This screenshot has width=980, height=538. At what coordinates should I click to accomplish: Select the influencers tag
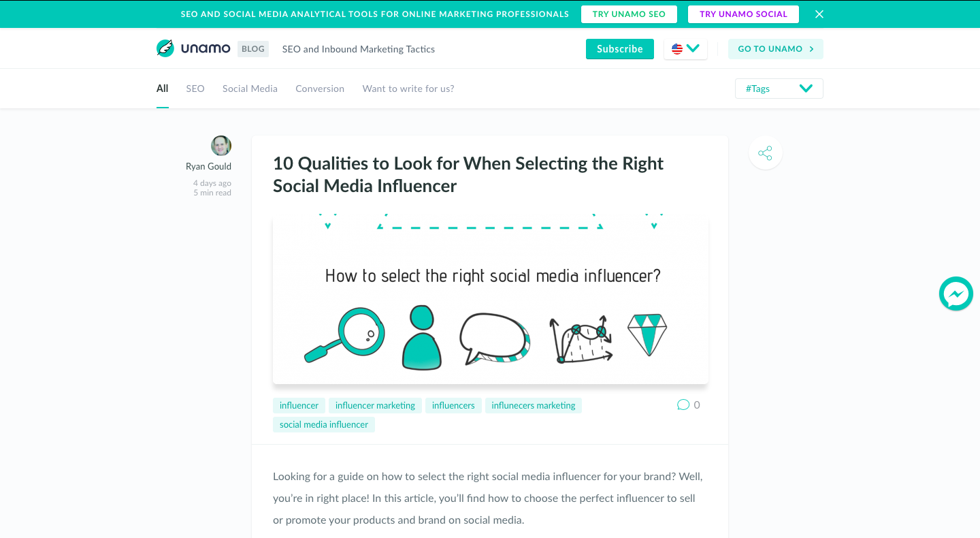pos(453,405)
